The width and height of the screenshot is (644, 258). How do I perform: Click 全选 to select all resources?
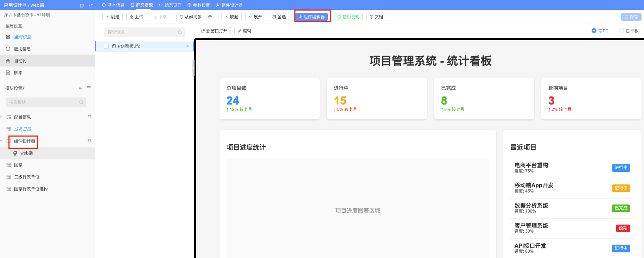pos(279,17)
